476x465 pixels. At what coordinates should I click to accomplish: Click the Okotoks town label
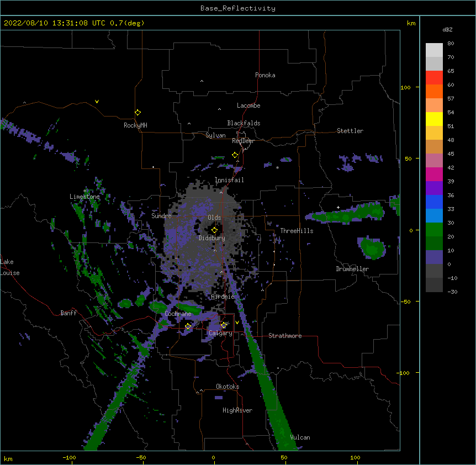point(228,387)
